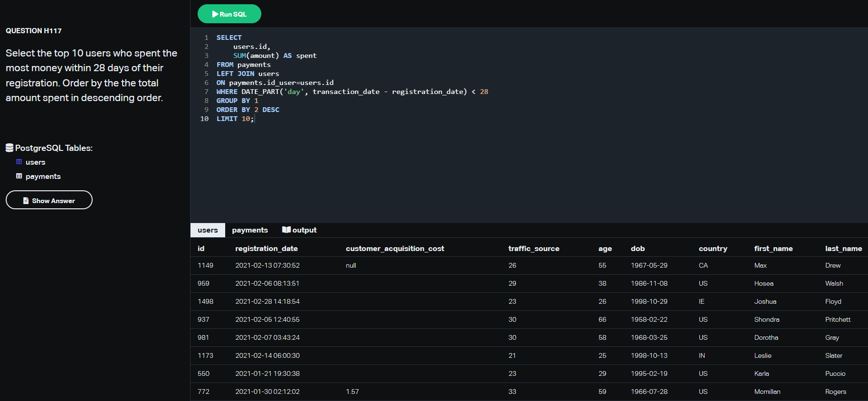This screenshot has height=401, width=868.
Task: Click the first_name column header
Action: [x=773, y=249]
